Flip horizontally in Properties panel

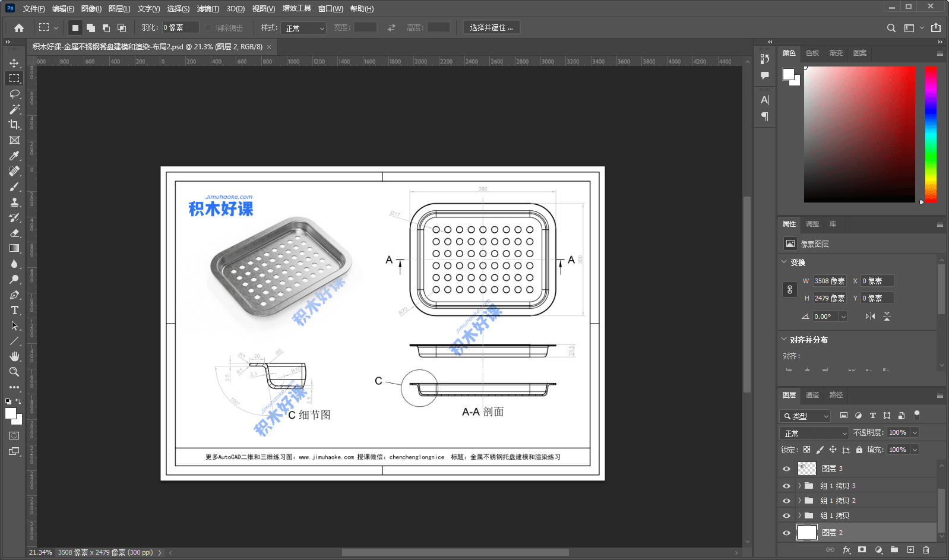tap(870, 317)
